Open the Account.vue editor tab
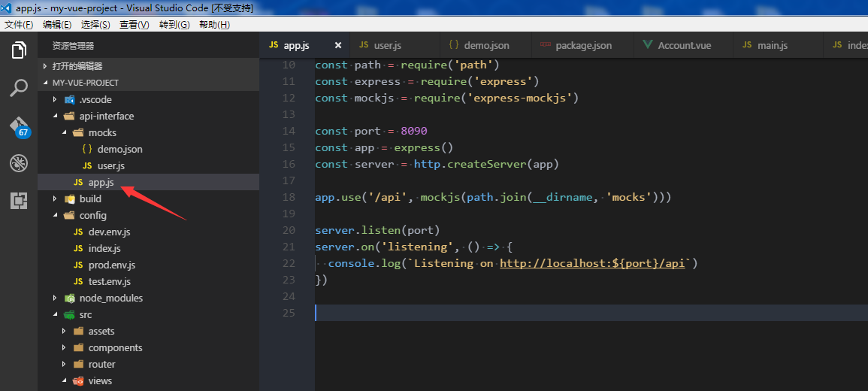This screenshot has width=868, height=391. click(684, 45)
